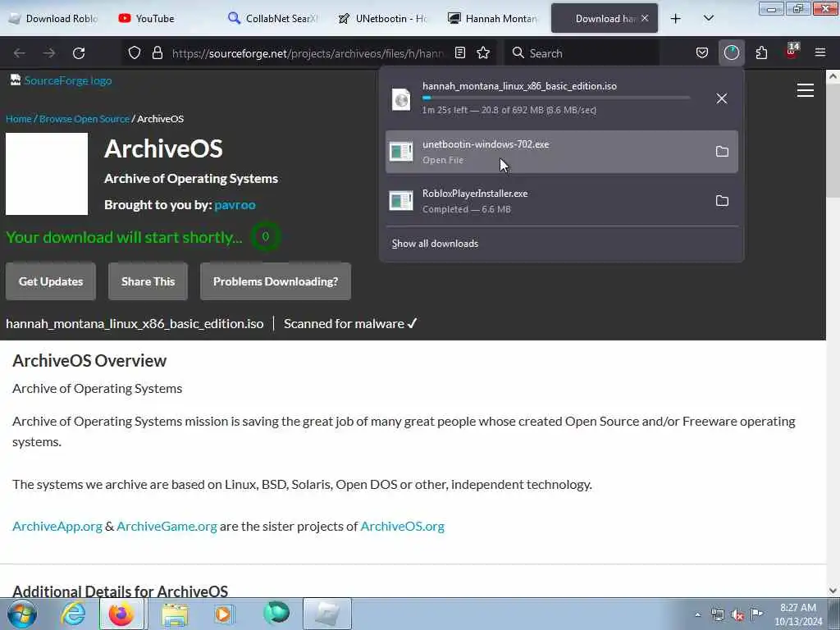
Task: Close the Download hannah tab
Action: [645, 18]
